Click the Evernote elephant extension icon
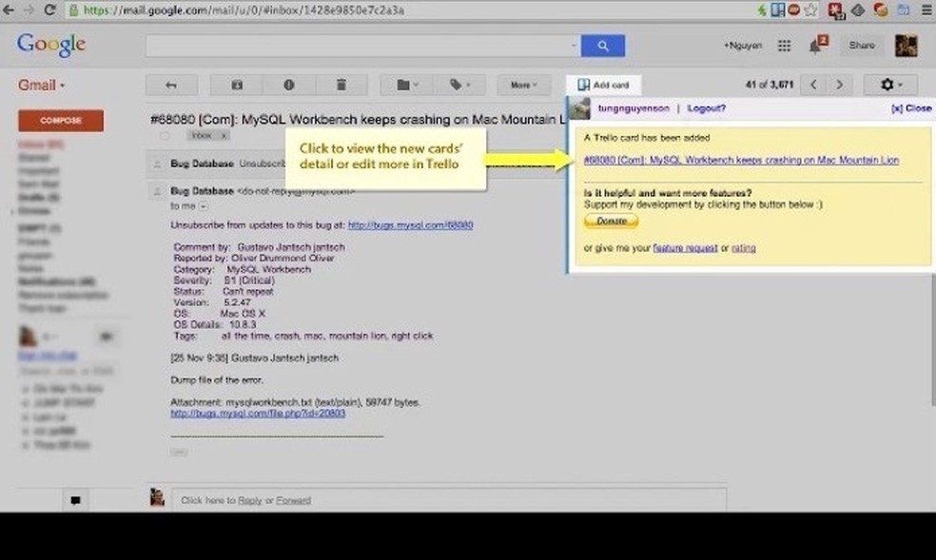Viewport: 936px width, 560px height. click(x=858, y=10)
